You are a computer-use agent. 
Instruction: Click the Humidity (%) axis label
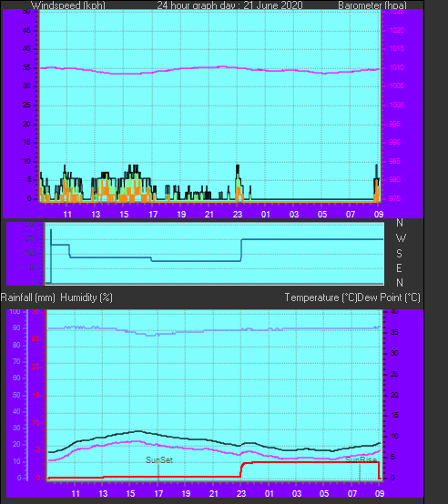[87, 297]
